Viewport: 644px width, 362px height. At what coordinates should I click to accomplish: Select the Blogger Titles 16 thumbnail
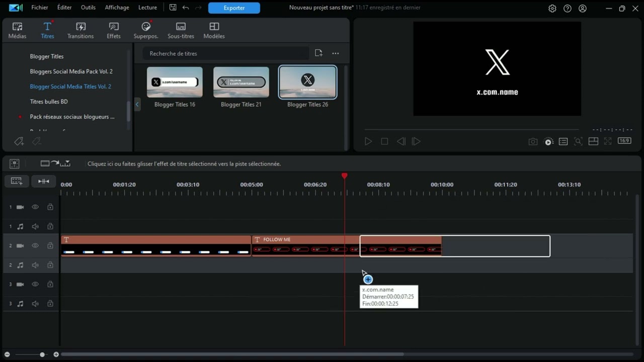[x=175, y=82]
